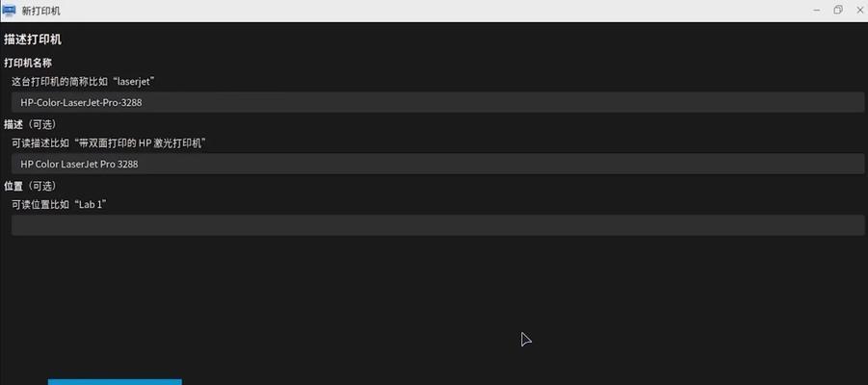Click the empty location input field

coord(437,225)
